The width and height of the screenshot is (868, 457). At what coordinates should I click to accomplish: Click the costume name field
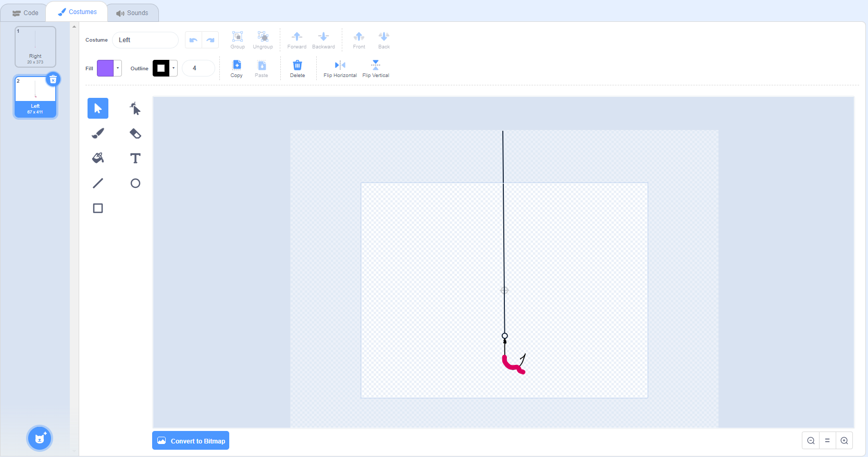(145, 40)
